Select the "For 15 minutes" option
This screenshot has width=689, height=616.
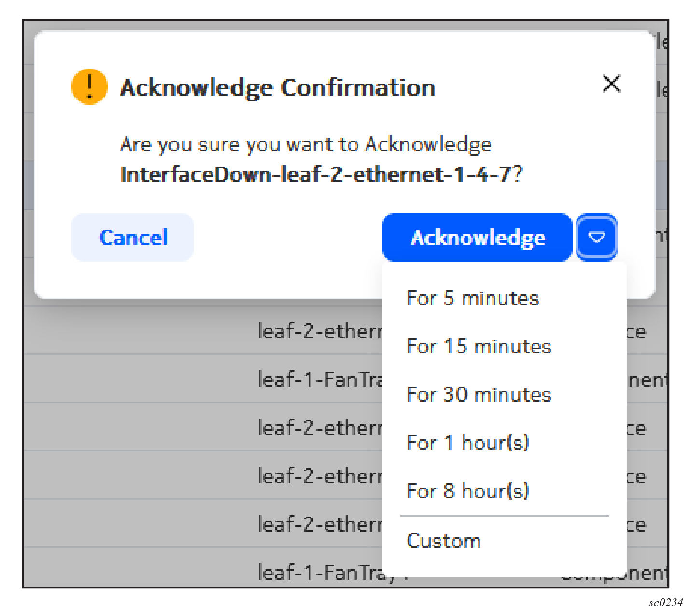(478, 347)
